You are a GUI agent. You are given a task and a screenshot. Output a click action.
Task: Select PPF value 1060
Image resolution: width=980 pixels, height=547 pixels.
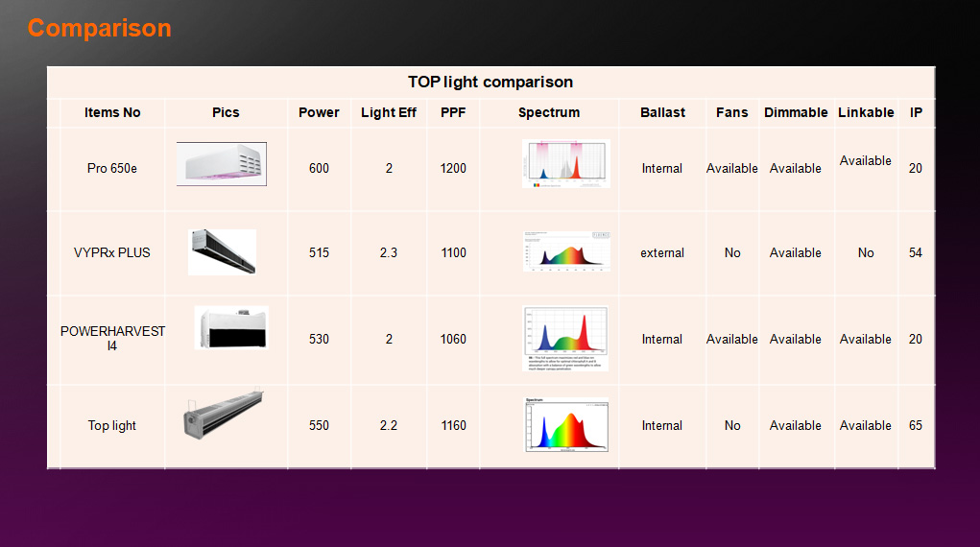click(453, 339)
